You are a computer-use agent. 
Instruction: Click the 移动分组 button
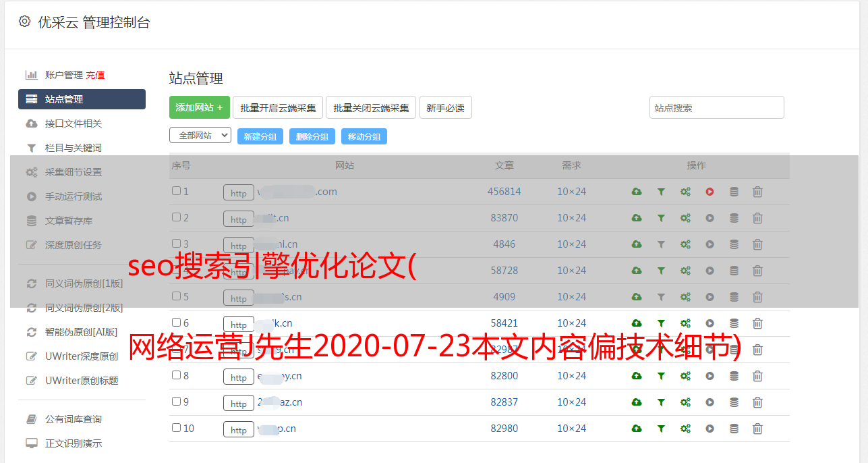click(364, 136)
